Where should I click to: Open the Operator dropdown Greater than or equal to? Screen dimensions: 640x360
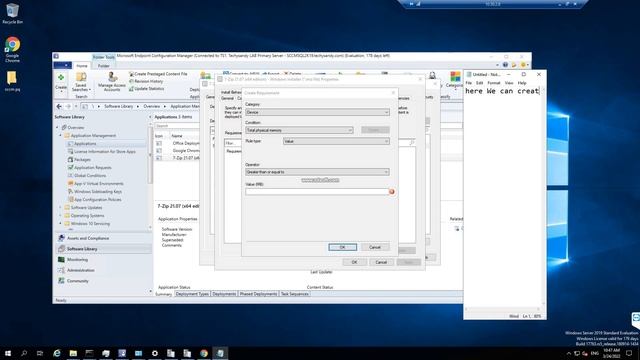point(317,172)
